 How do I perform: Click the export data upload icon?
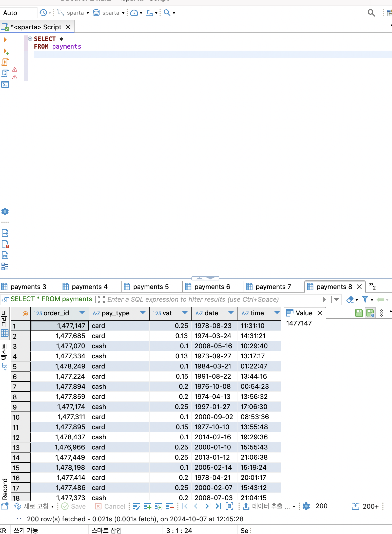246,506
